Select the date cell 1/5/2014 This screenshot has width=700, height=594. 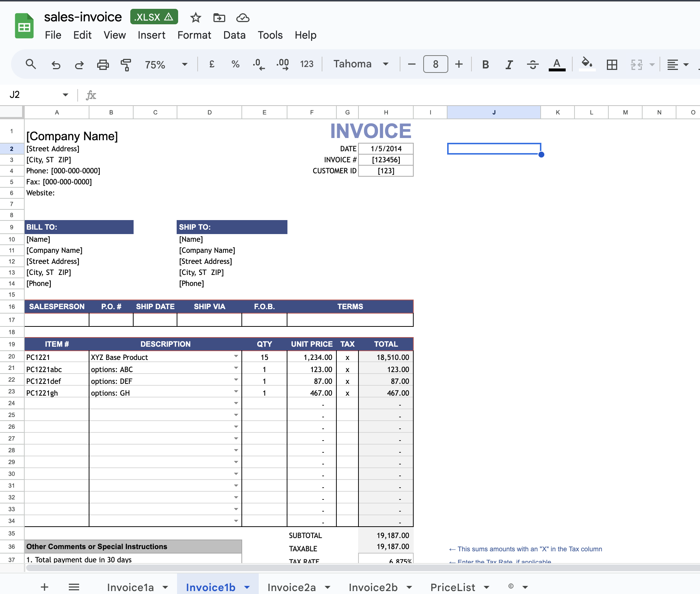pos(386,149)
